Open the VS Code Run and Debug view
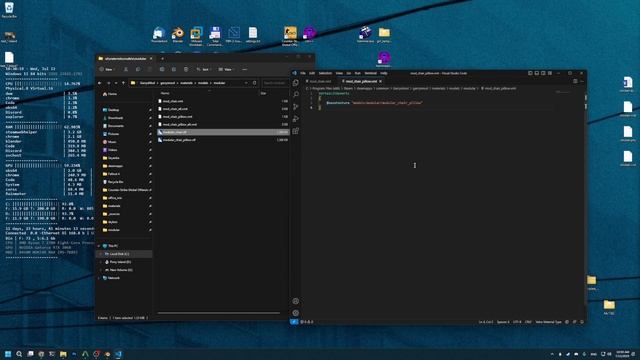Image resolution: width=640 pixels, height=360 pixels. click(x=296, y=119)
